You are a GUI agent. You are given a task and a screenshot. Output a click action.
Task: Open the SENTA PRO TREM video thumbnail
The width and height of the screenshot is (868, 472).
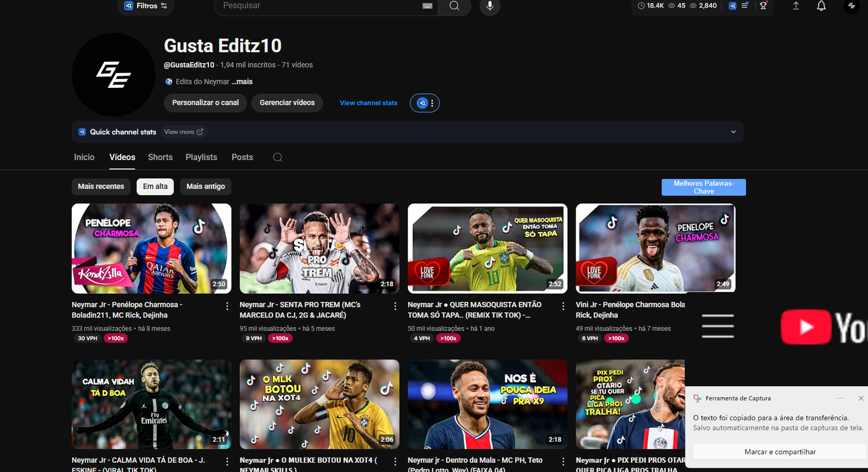click(x=319, y=248)
